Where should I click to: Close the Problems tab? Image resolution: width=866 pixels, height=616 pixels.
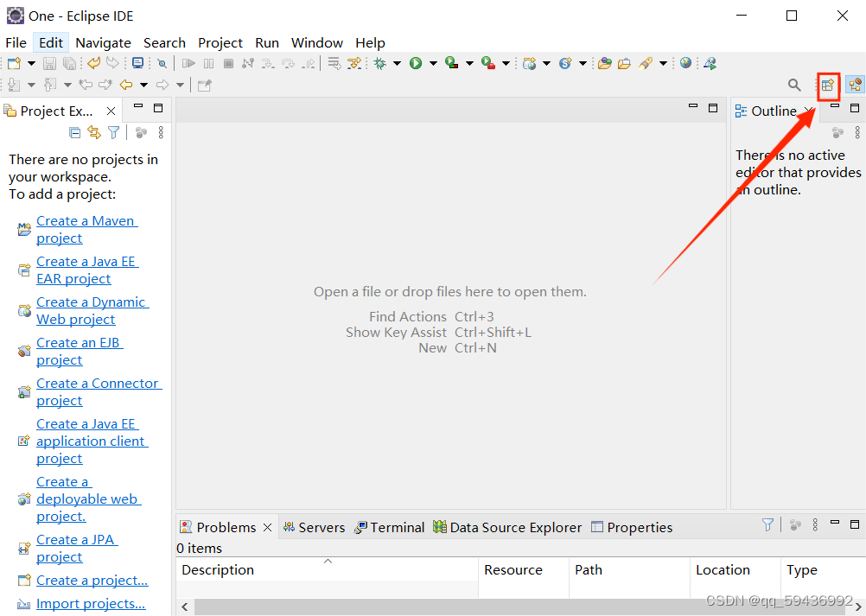click(x=267, y=528)
